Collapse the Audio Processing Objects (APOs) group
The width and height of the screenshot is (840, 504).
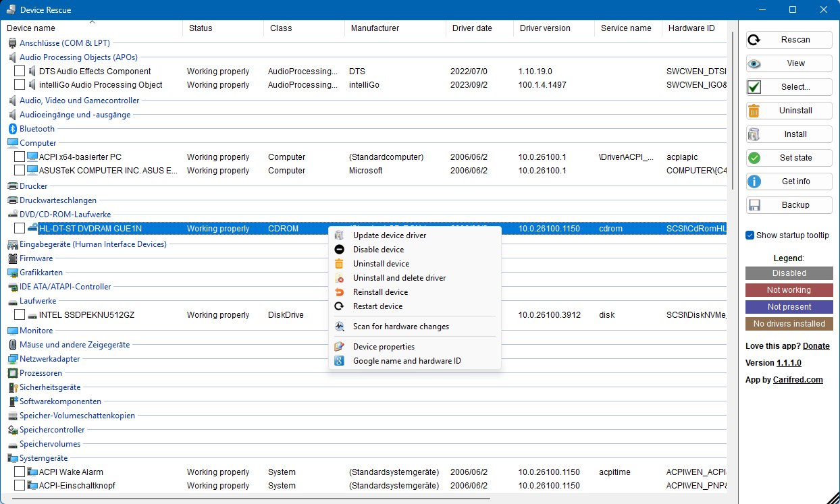[x=78, y=57]
